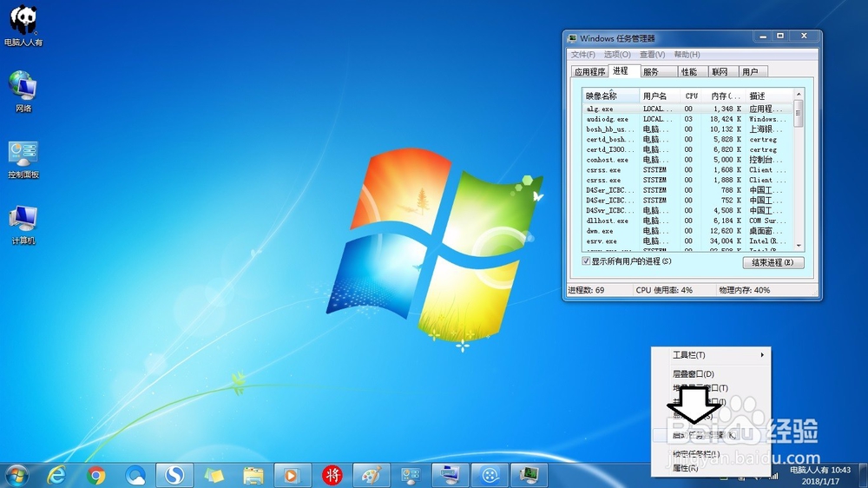Open the Paint palette taskbar icon

tap(371, 475)
